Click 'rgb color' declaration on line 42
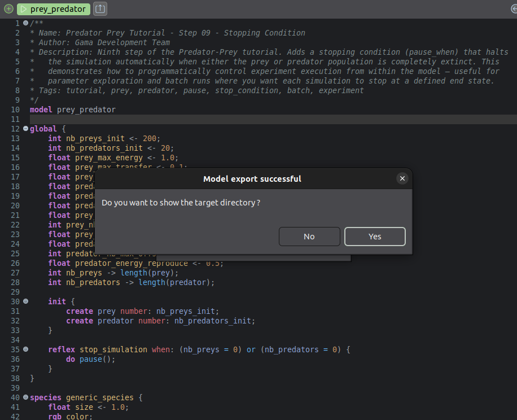This screenshot has width=517, height=420. coord(68,417)
